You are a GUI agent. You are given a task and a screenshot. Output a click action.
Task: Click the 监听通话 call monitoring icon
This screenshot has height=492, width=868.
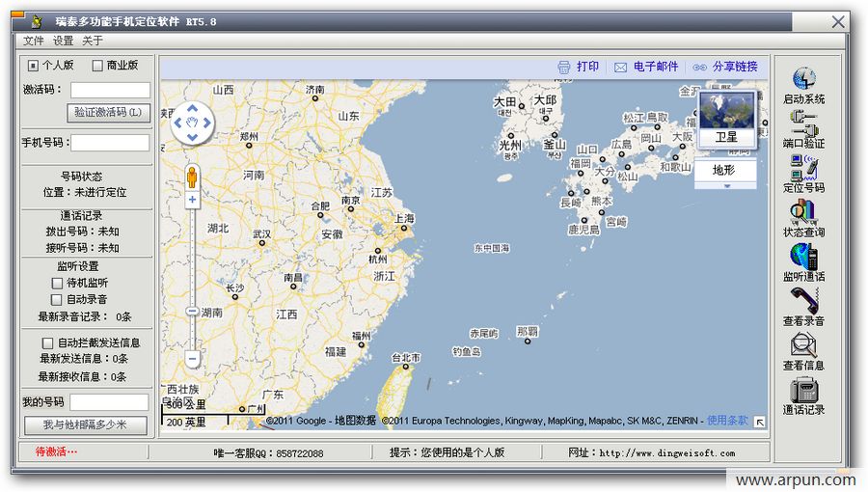coord(803,257)
